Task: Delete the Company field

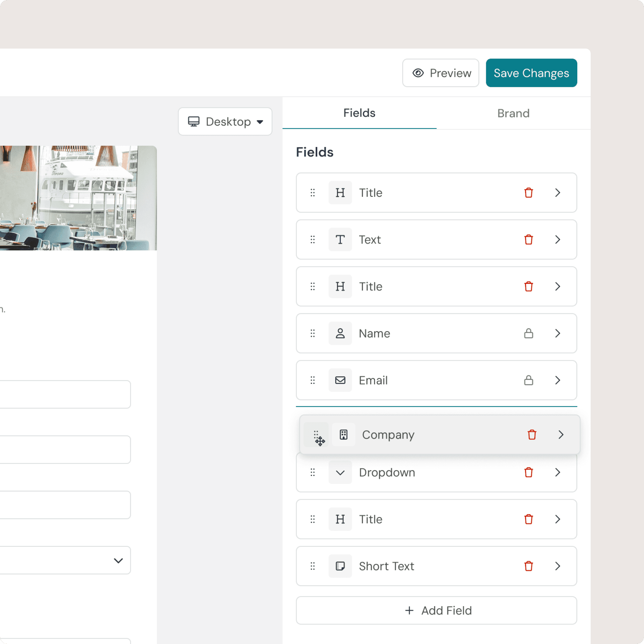Action: [x=532, y=434]
